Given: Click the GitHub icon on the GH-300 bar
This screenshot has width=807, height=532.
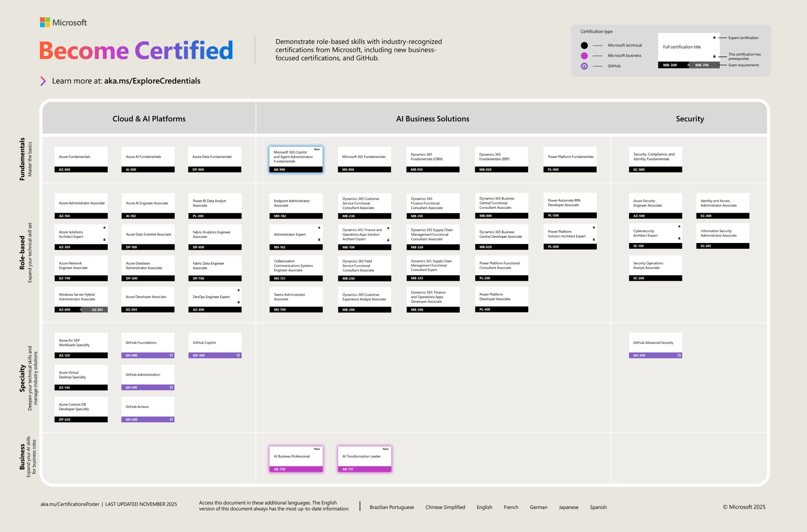Looking at the screenshot, I should pos(238,355).
